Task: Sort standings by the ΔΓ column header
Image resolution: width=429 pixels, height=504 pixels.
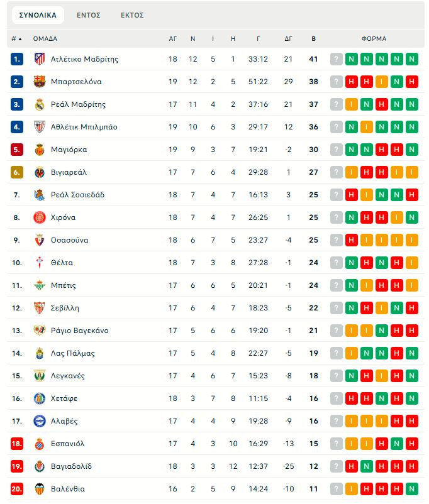Action: coord(288,38)
